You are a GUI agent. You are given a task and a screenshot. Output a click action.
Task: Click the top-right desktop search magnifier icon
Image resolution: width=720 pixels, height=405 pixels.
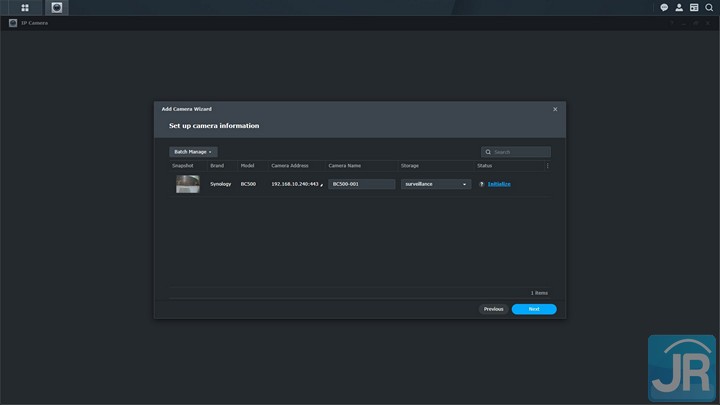click(709, 7)
